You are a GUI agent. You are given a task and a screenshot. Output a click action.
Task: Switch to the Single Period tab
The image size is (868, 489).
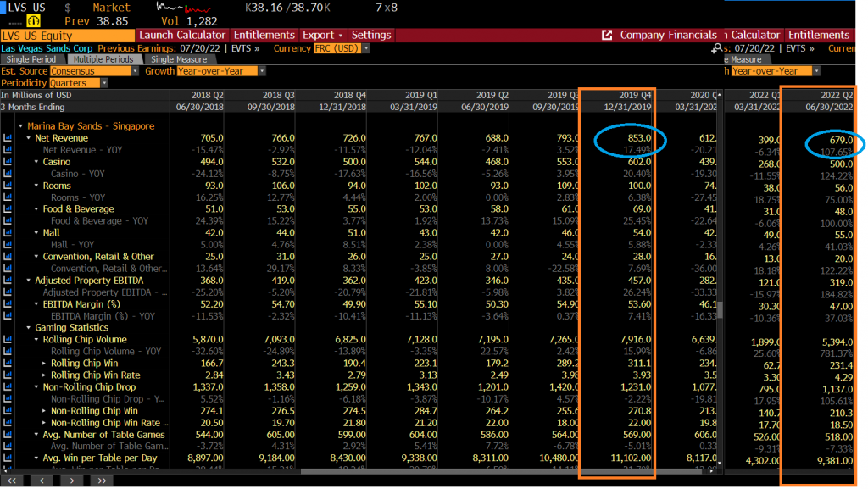(32, 60)
